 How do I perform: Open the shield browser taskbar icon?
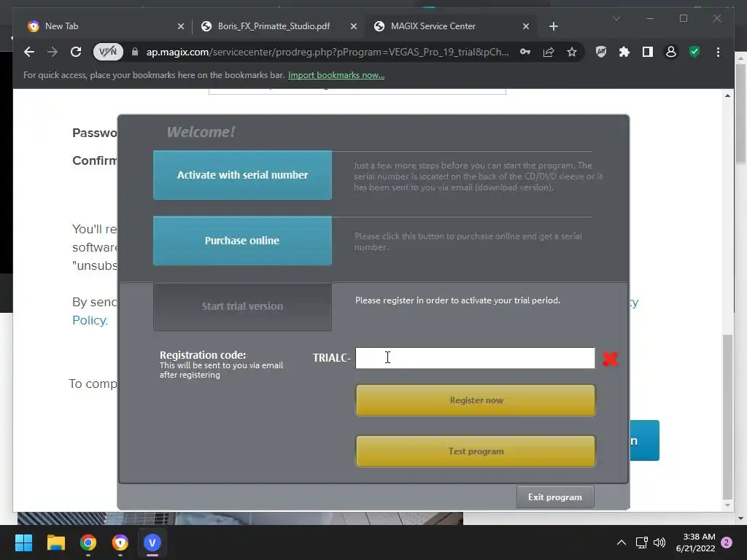pyautogui.click(x=120, y=542)
